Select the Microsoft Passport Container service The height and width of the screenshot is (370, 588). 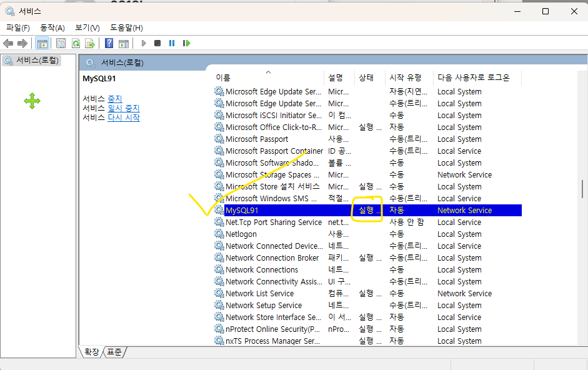point(367,151)
